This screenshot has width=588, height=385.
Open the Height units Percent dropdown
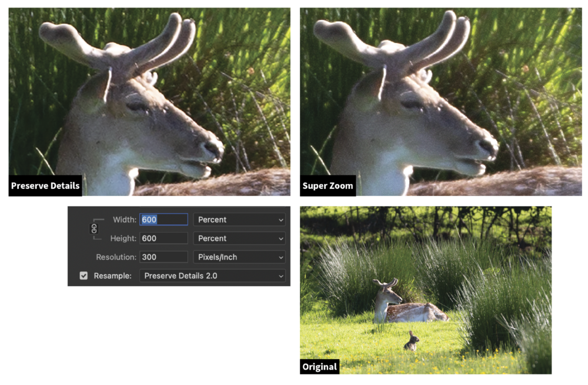point(240,238)
